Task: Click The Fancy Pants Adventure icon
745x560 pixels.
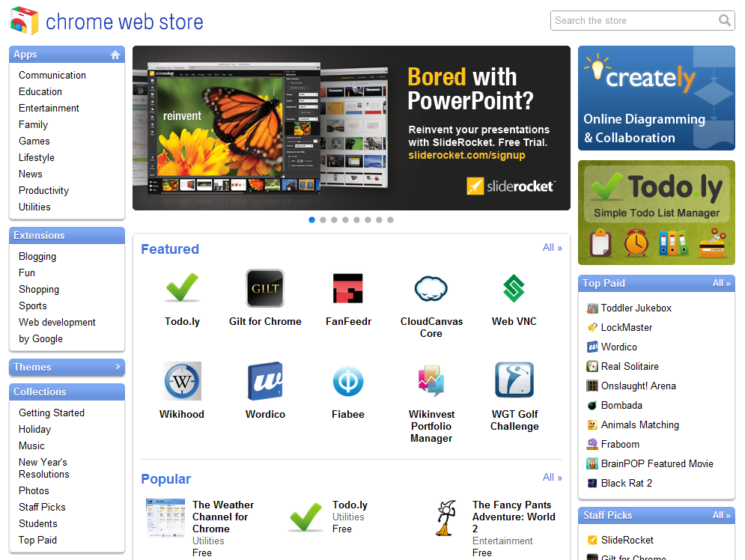Action: point(446,518)
